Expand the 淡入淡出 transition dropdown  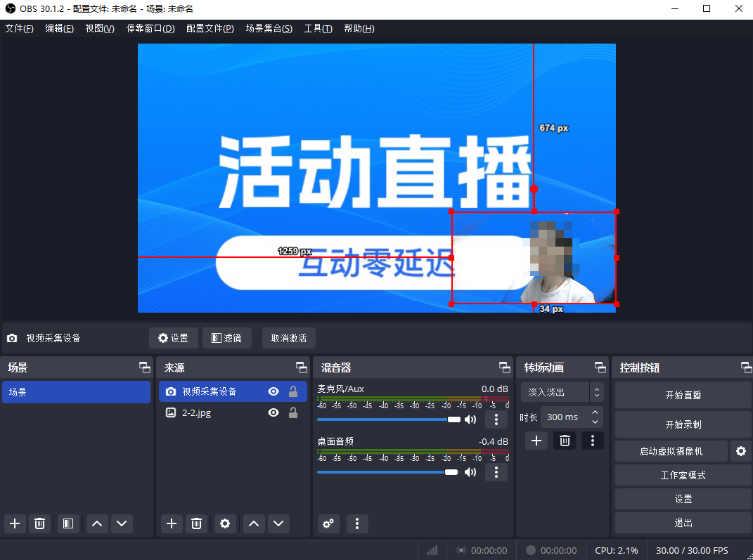[596, 392]
